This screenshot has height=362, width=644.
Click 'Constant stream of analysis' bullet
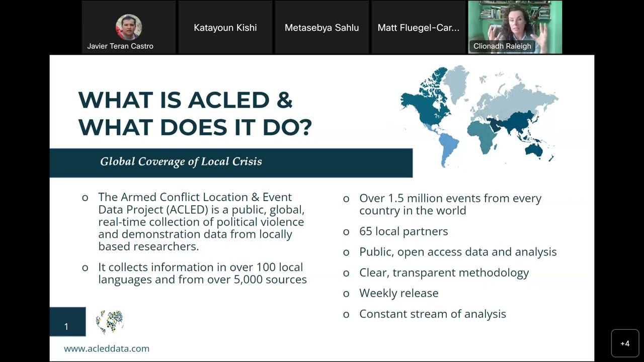[x=433, y=314]
